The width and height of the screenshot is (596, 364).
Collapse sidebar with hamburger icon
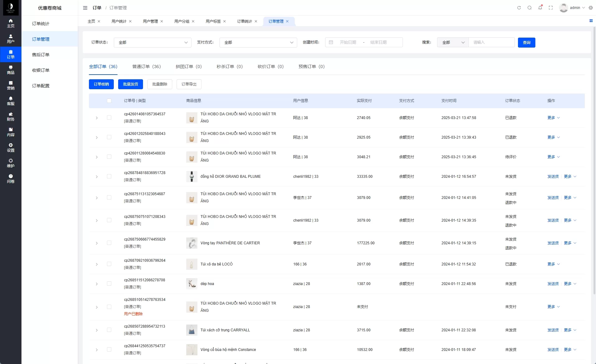(x=85, y=8)
